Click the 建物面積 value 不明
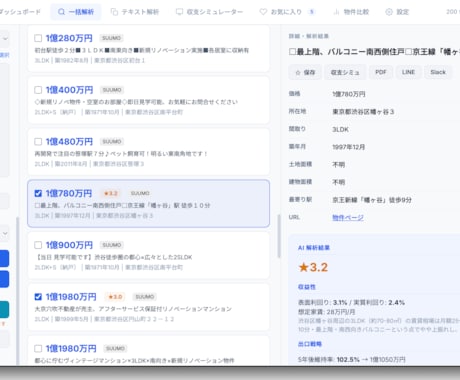 click(x=339, y=182)
